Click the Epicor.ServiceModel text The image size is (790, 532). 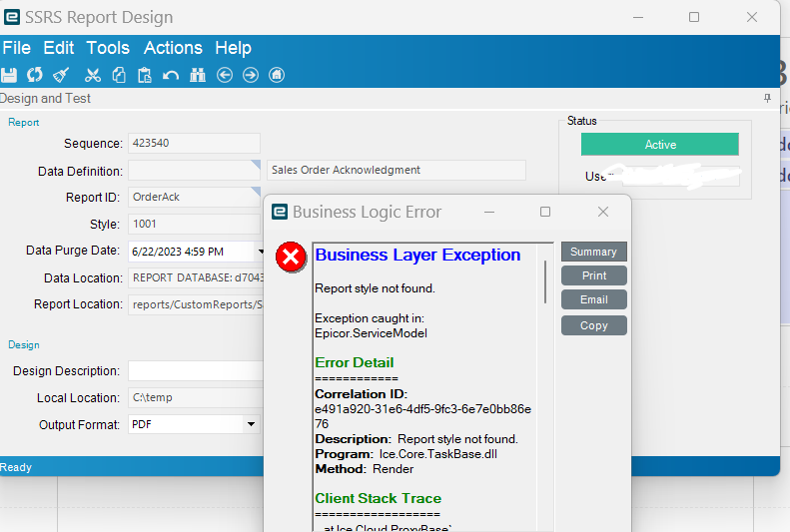[x=371, y=333]
